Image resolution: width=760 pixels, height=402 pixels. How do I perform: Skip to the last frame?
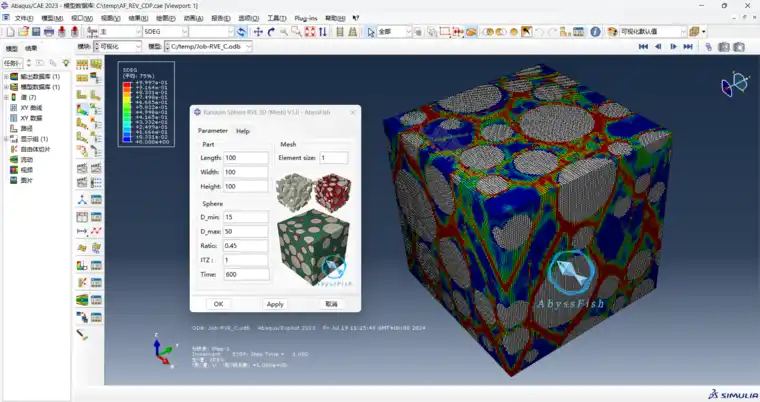click(x=688, y=47)
